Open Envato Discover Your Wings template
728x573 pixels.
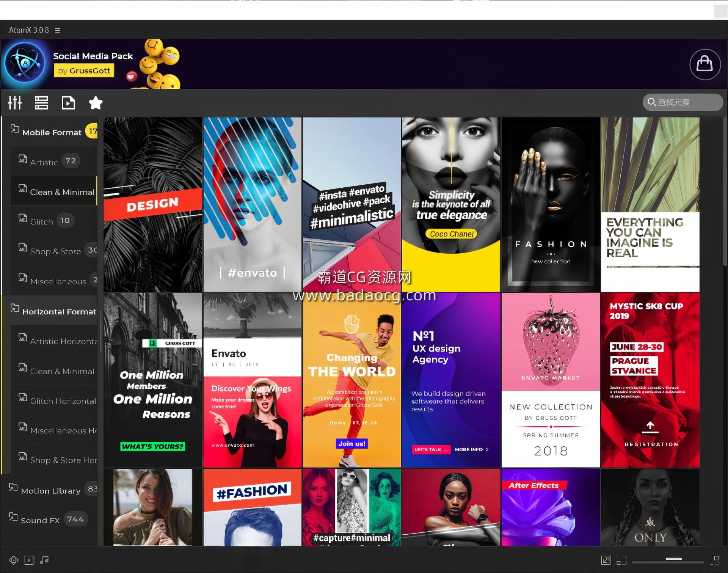pos(252,380)
